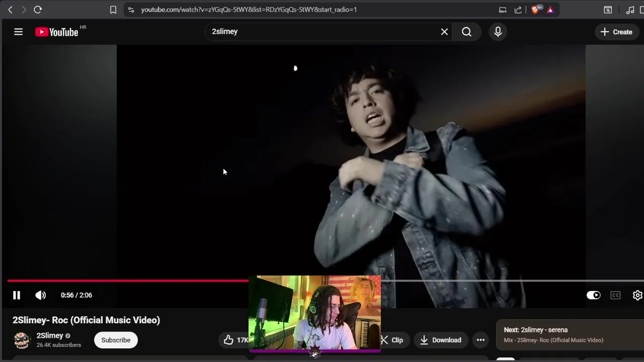Toggle closed captions on the player

pos(615,295)
